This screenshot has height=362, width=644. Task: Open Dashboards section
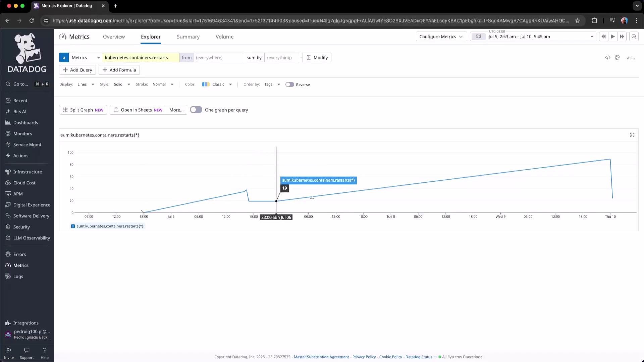coord(25,123)
